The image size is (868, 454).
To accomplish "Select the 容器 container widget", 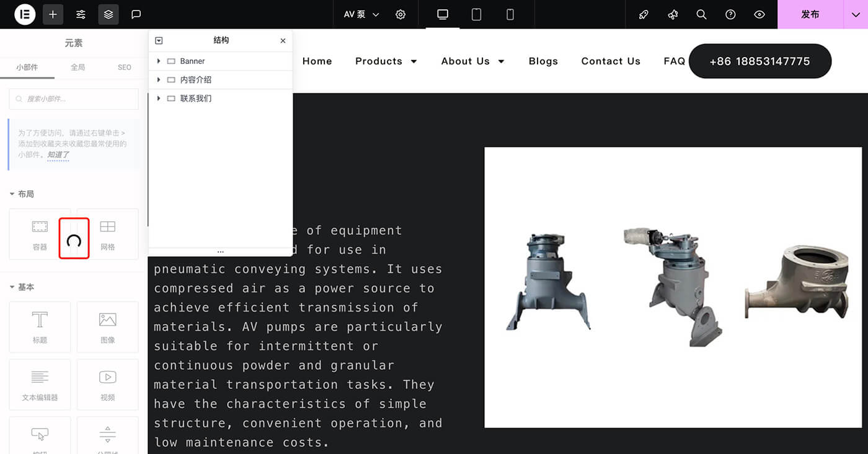I will click(40, 234).
